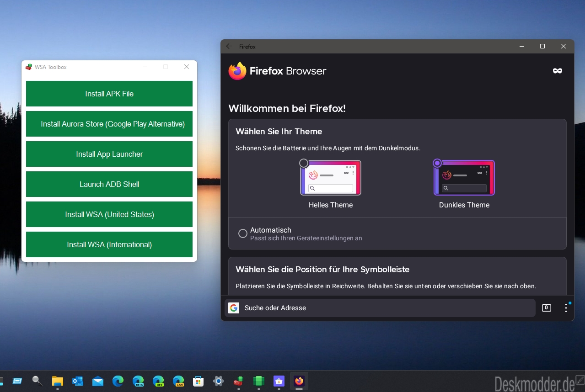The height and width of the screenshot is (392, 585).
Task: Click text Passt sich Ihren Geräteeinstellungen an
Action: 306,238
